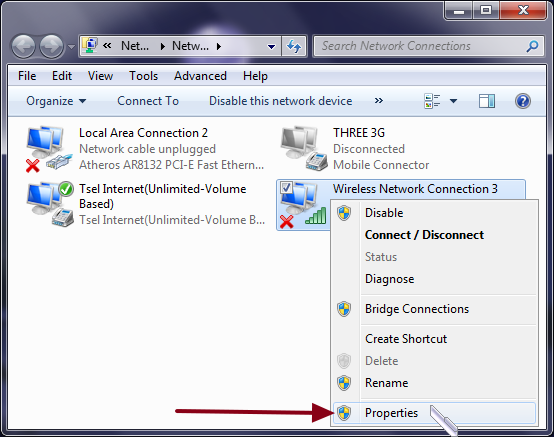Open the Tools menu
554x437 pixels.
click(x=143, y=76)
